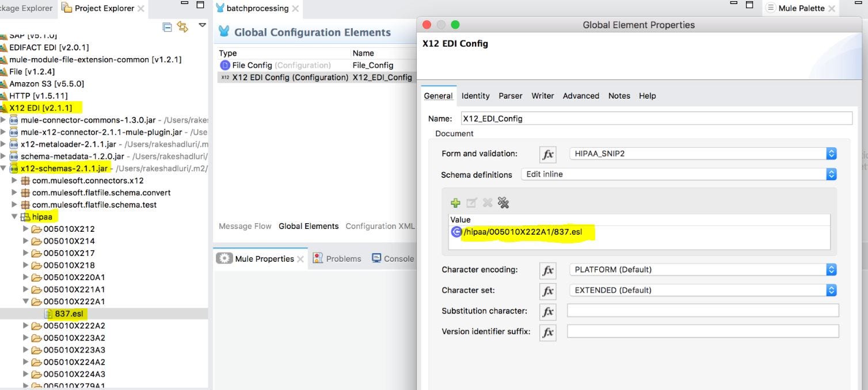Close the Mule Palette tab
The height and width of the screenshot is (390, 868).
[x=832, y=8]
